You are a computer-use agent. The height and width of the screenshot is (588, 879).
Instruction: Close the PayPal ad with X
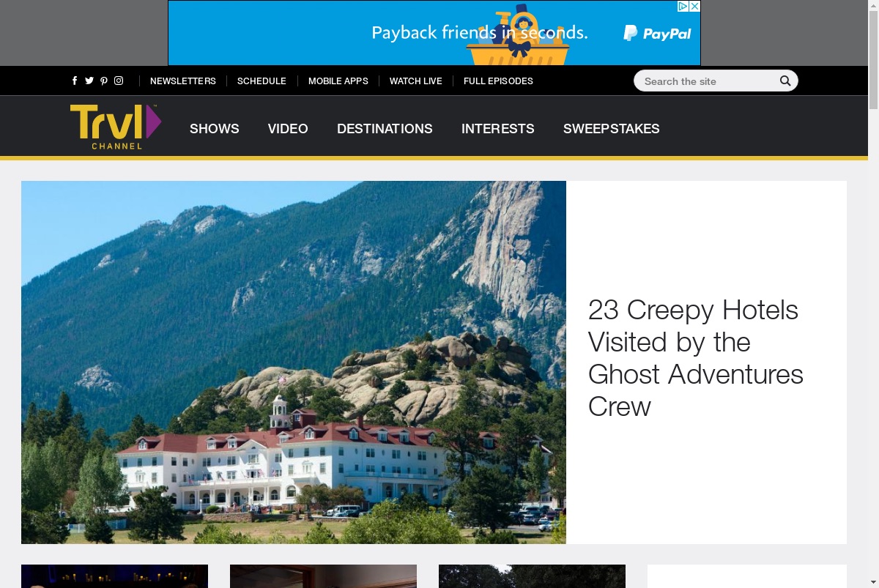click(695, 6)
